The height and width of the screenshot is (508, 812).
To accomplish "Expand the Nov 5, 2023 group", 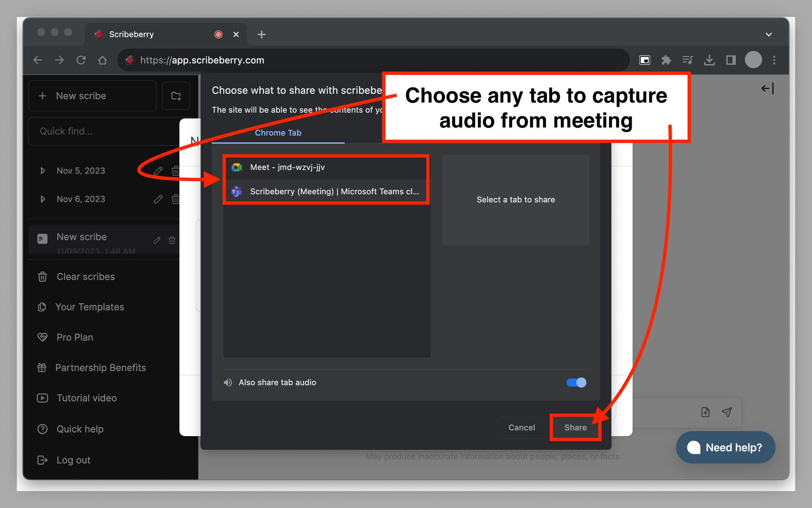I will [43, 171].
